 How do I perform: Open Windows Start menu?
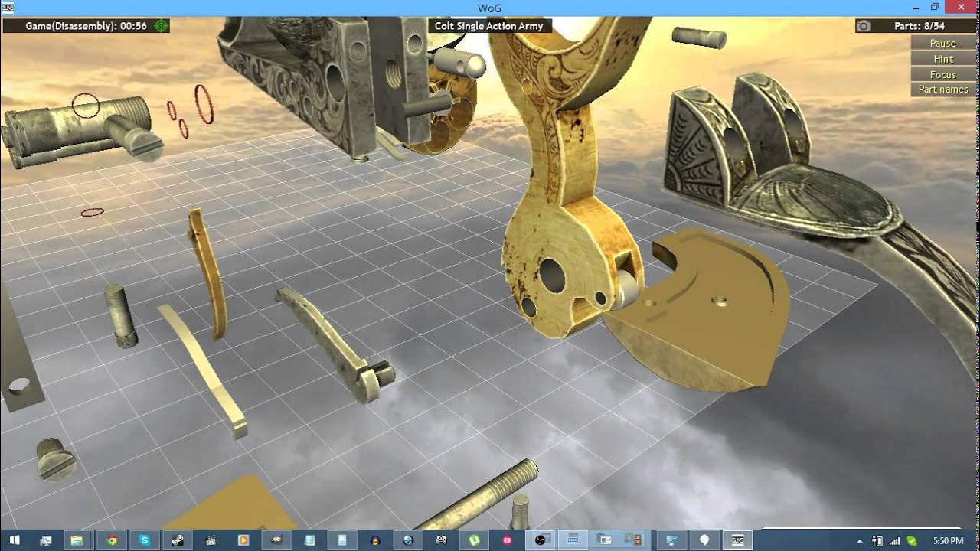pyautogui.click(x=13, y=540)
